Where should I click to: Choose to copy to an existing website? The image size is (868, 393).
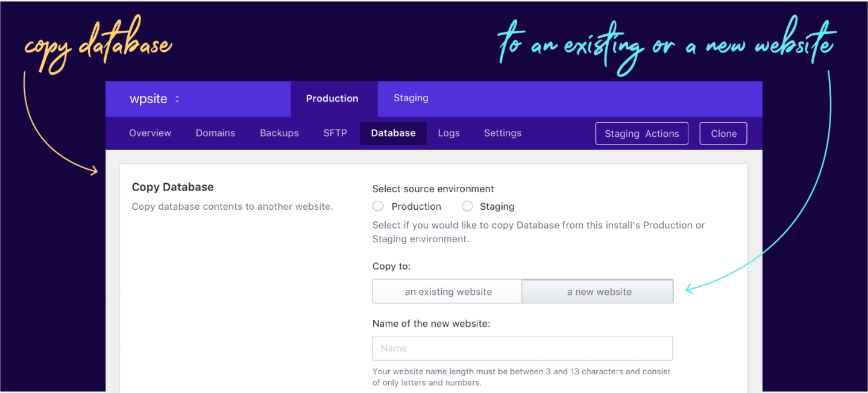[447, 292]
